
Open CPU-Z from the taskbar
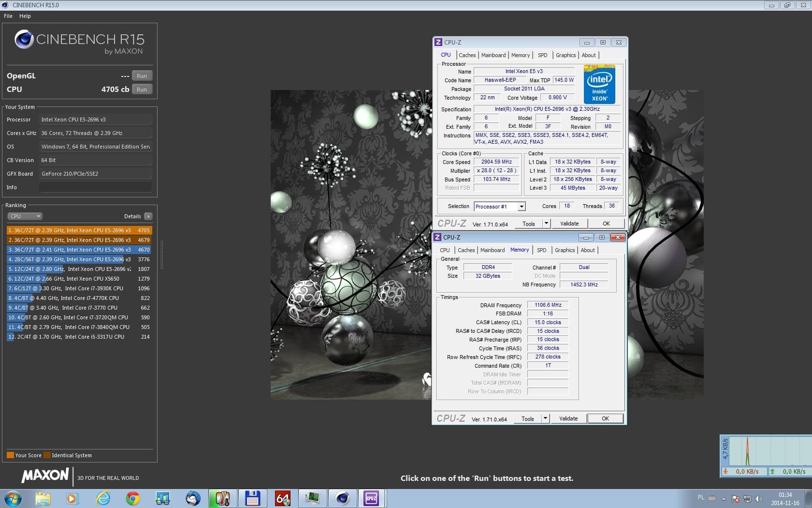click(x=371, y=498)
